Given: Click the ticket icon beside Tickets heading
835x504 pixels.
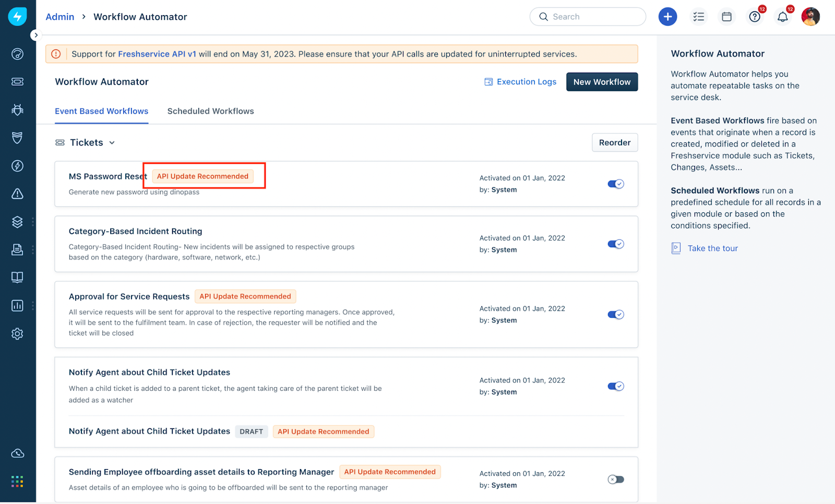Looking at the screenshot, I should pos(60,142).
